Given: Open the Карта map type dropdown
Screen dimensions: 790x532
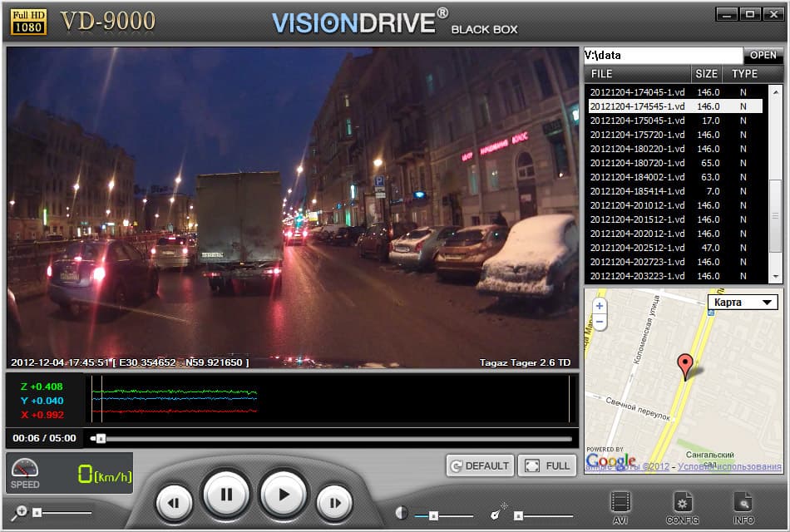Looking at the screenshot, I should coord(743,303).
